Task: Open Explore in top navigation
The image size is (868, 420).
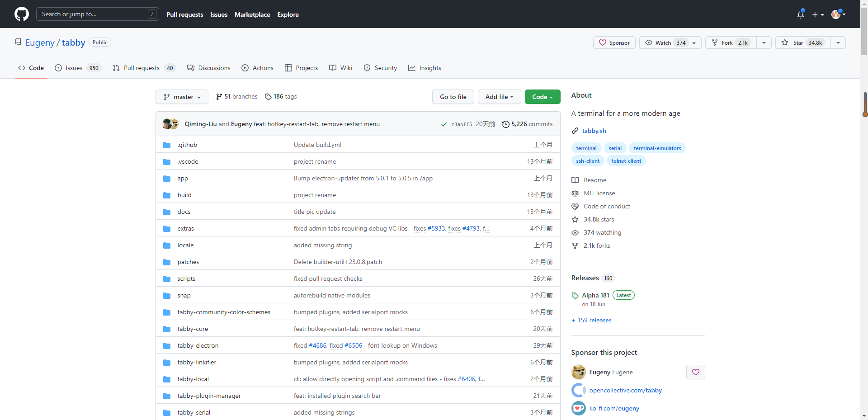Action: click(288, 14)
